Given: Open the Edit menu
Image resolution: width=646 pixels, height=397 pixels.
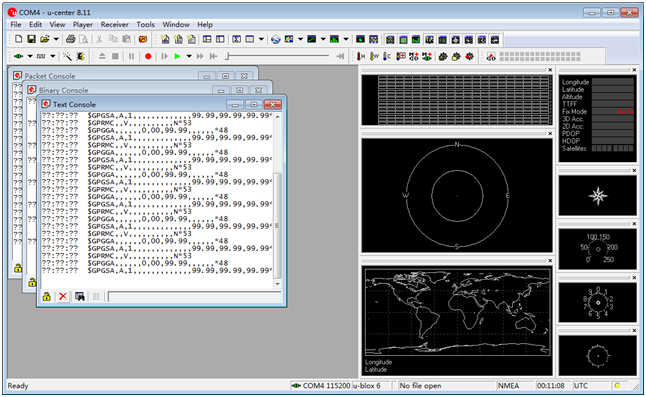Looking at the screenshot, I should click(35, 25).
